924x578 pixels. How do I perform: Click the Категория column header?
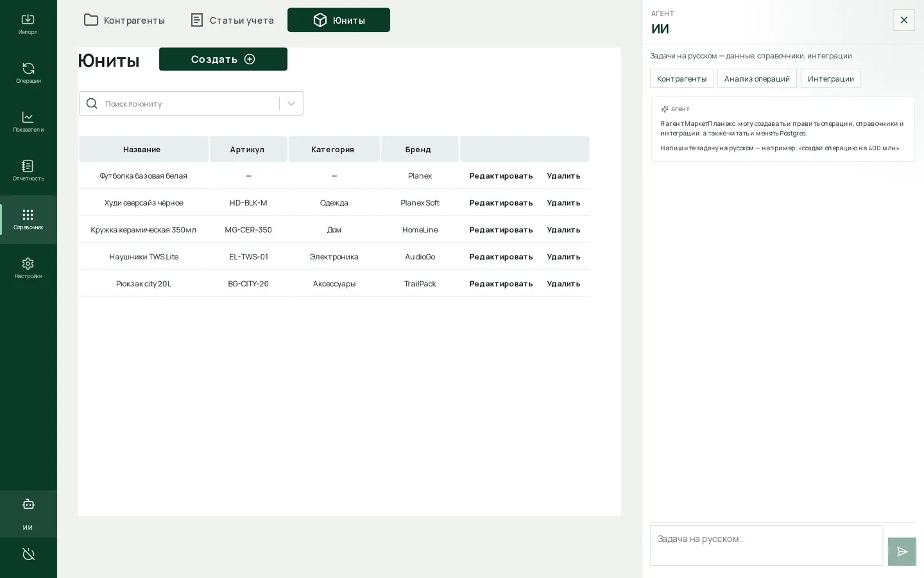334,149
